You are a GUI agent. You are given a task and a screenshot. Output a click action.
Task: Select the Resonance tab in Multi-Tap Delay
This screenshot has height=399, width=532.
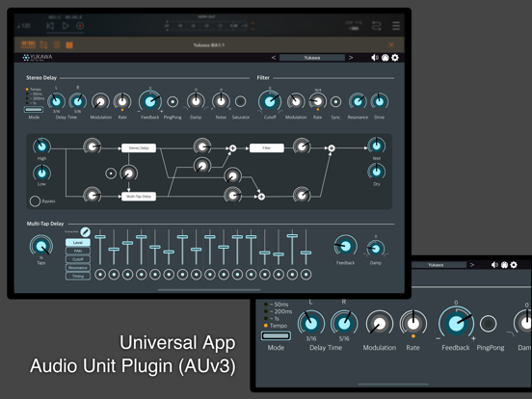78,268
